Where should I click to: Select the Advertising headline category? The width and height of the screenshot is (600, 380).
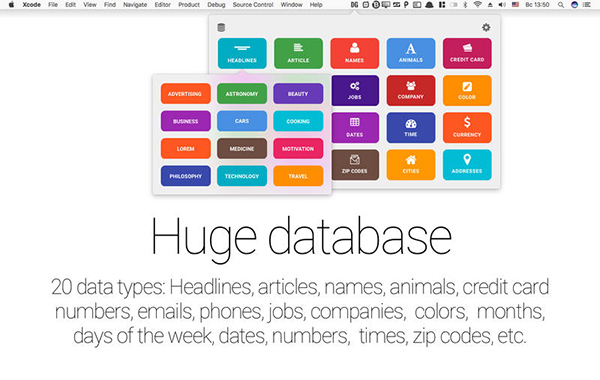click(x=186, y=94)
